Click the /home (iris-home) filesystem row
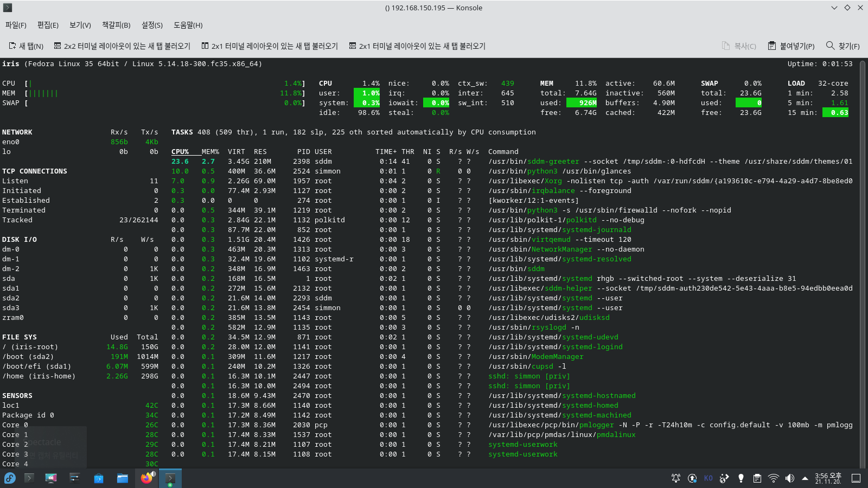Viewport: 868px width, 488px height. [x=80, y=376]
